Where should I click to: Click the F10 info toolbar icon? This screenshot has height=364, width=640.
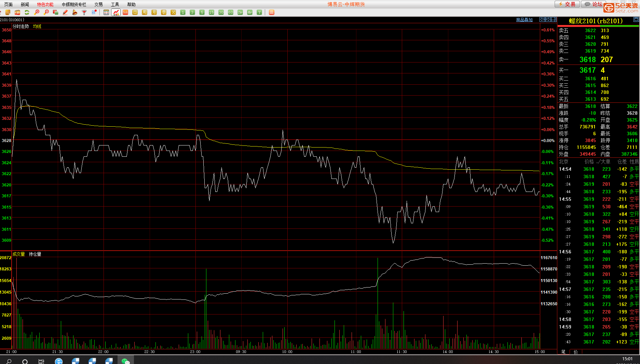tap(17, 12)
